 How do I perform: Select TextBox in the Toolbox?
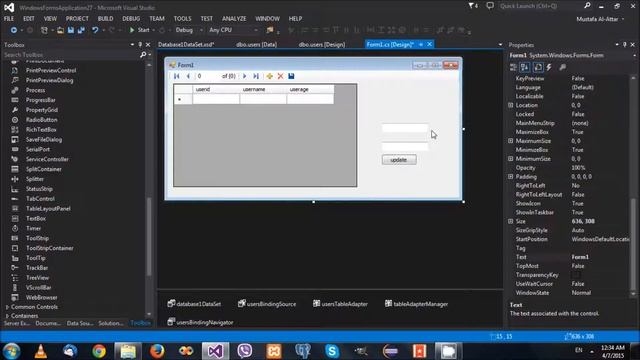coord(36,218)
